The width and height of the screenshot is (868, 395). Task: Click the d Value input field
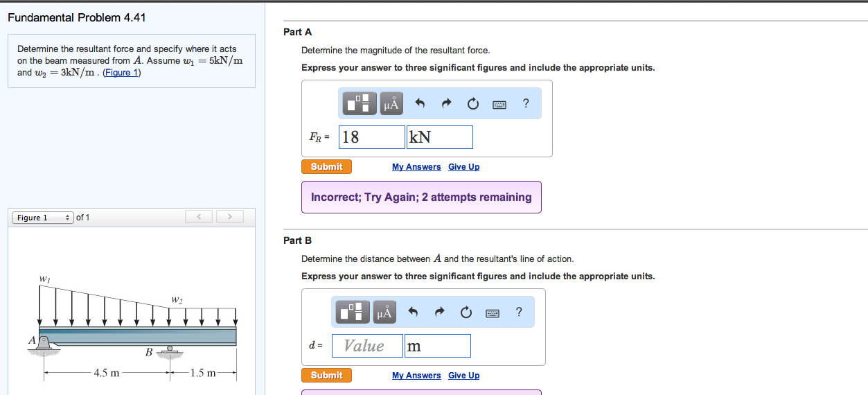point(367,346)
